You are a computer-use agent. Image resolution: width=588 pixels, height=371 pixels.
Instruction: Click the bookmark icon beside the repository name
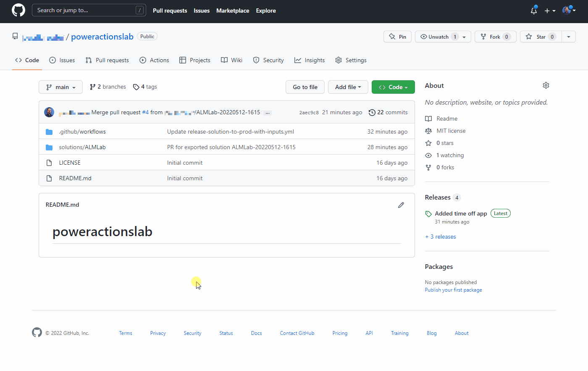coord(15,36)
